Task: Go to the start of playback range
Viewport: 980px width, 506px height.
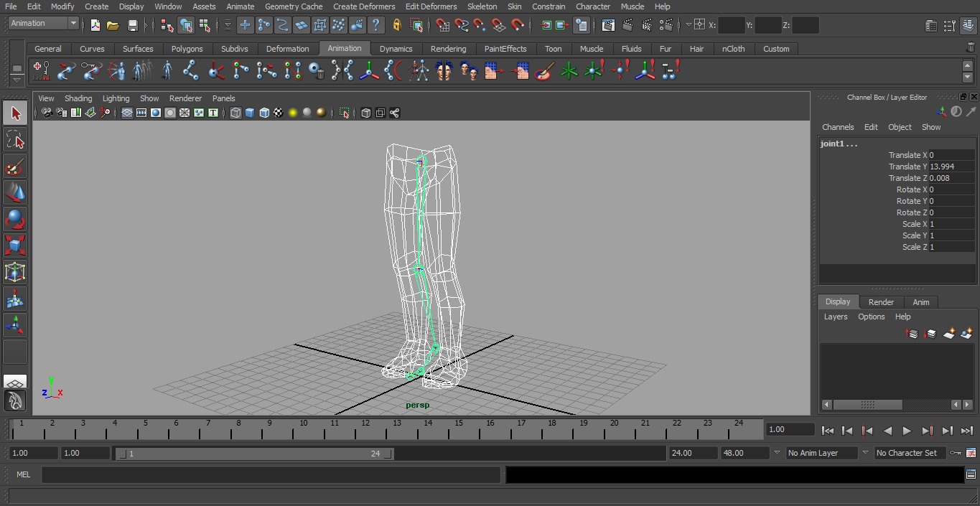Action: point(828,431)
